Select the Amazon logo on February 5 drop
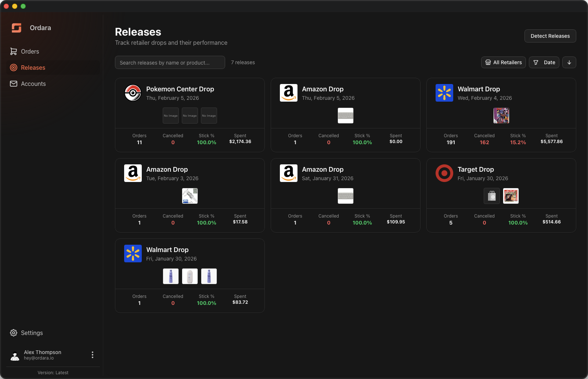588x379 pixels. coord(288,93)
